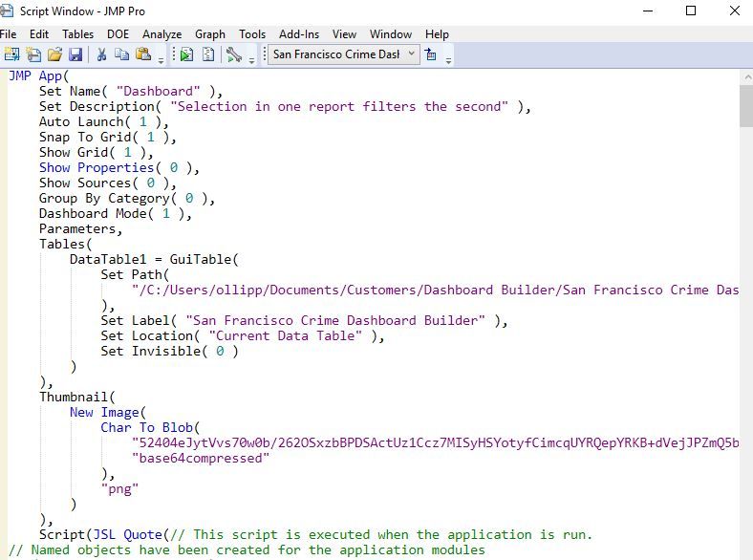This screenshot has height=560, width=753.
Task: Open overflow options after the Debug wrench icon
Action: coord(251,60)
